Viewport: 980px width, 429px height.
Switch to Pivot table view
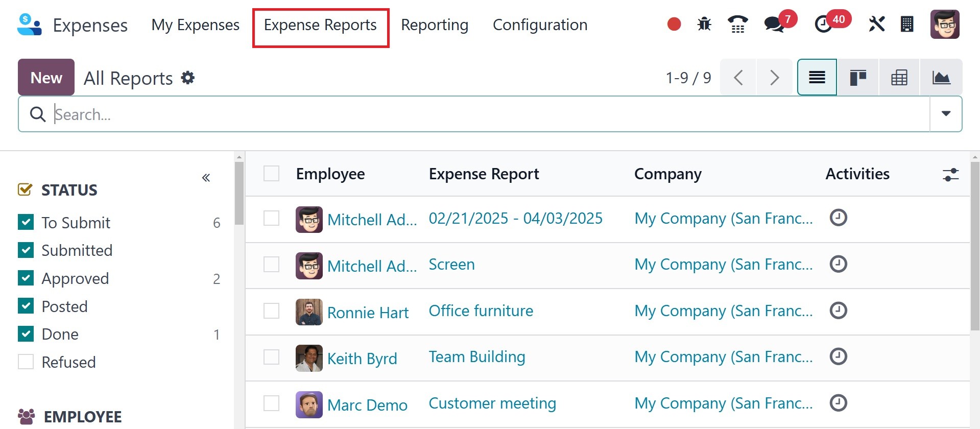point(899,78)
